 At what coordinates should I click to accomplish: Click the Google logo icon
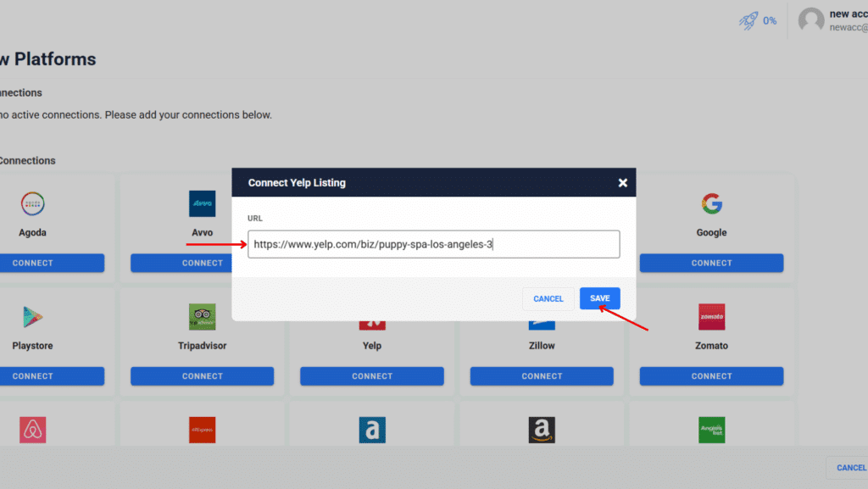[711, 203]
